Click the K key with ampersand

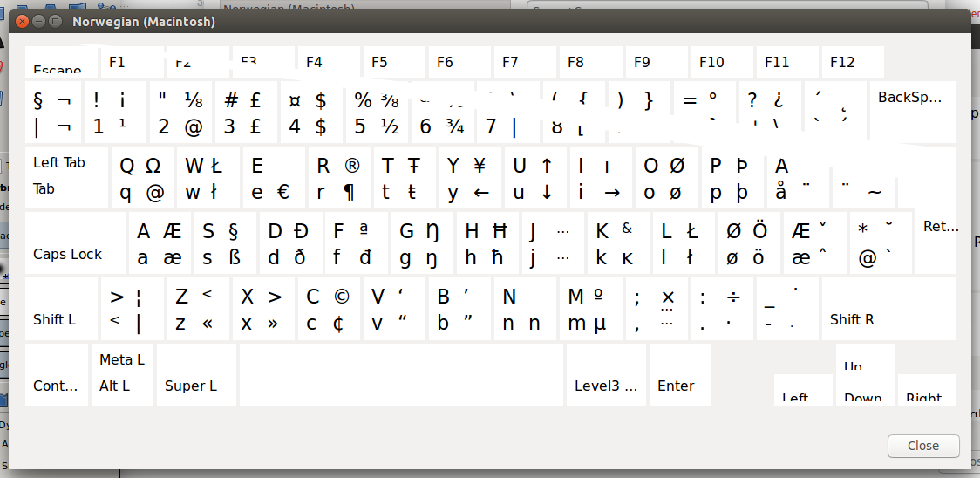[x=619, y=242]
